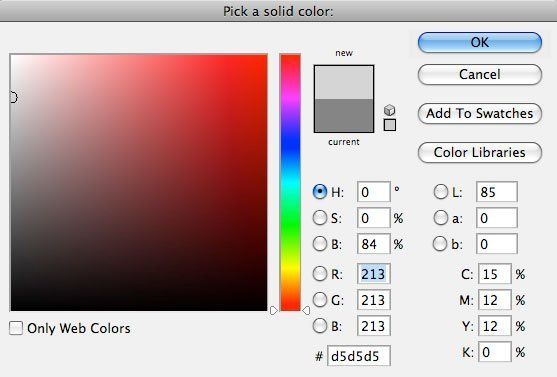Viewport: 557px width, 377px height.
Task: Select the R red radio button
Action: coord(320,274)
